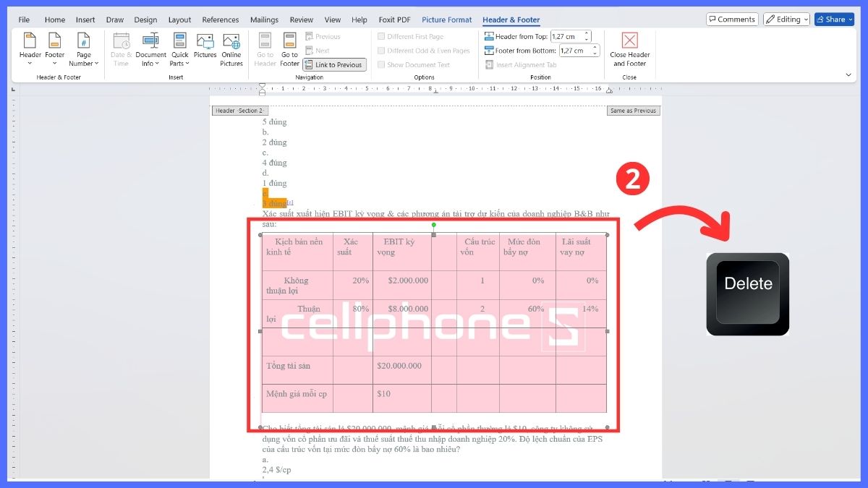This screenshot has height=488, width=868.
Task: Open the Mailings ribbon tab
Action: (264, 20)
